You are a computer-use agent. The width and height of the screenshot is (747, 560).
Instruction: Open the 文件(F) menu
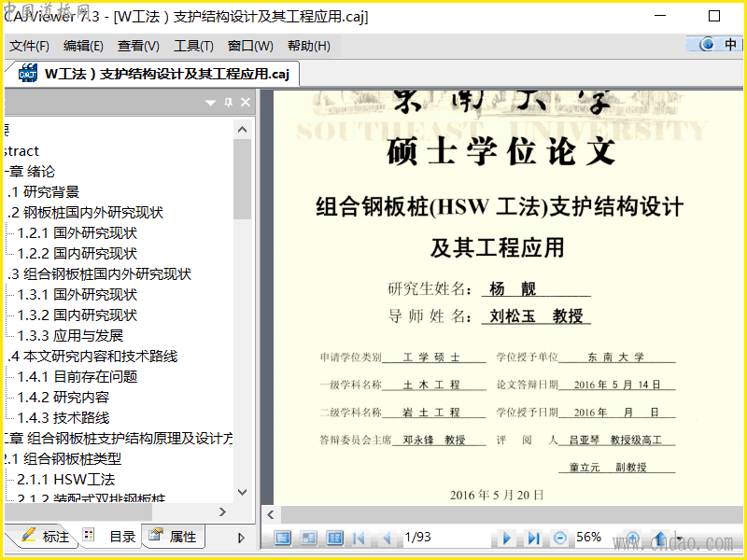[29, 46]
